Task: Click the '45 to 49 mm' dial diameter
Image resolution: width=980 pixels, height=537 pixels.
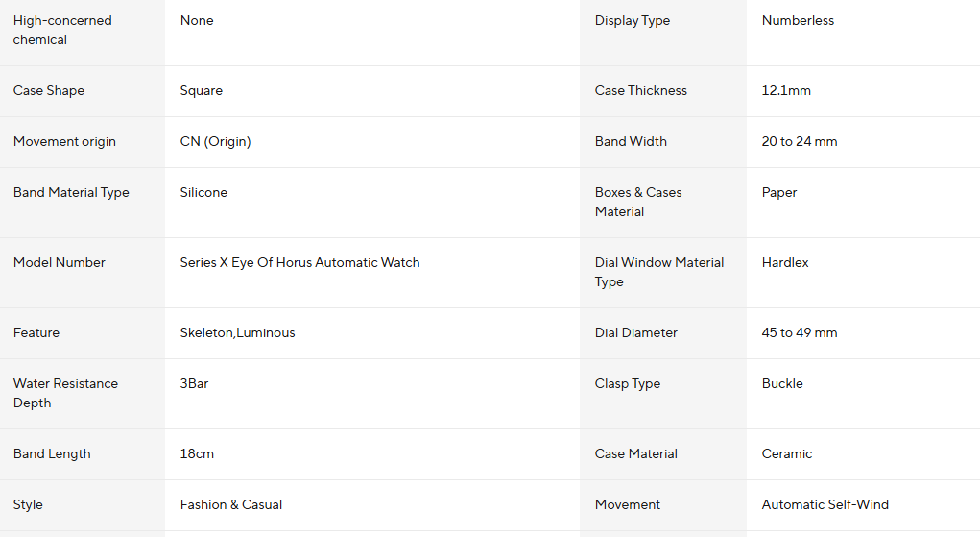Action: tap(799, 332)
